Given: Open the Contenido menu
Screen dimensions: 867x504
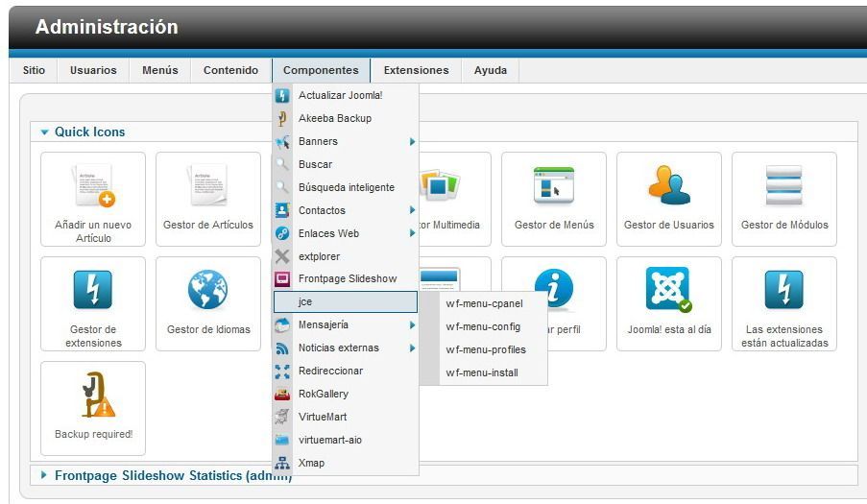Looking at the screenshot, I should 230,70.
